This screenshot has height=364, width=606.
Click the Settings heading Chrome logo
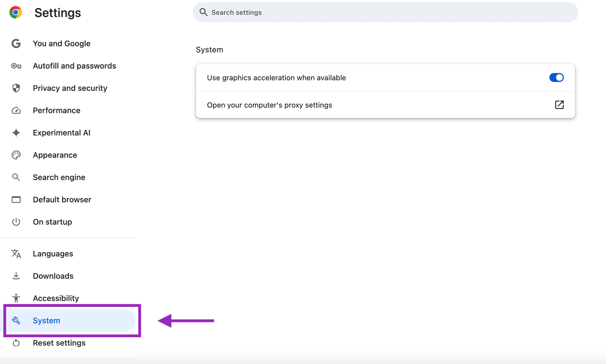tap(16, 12)
